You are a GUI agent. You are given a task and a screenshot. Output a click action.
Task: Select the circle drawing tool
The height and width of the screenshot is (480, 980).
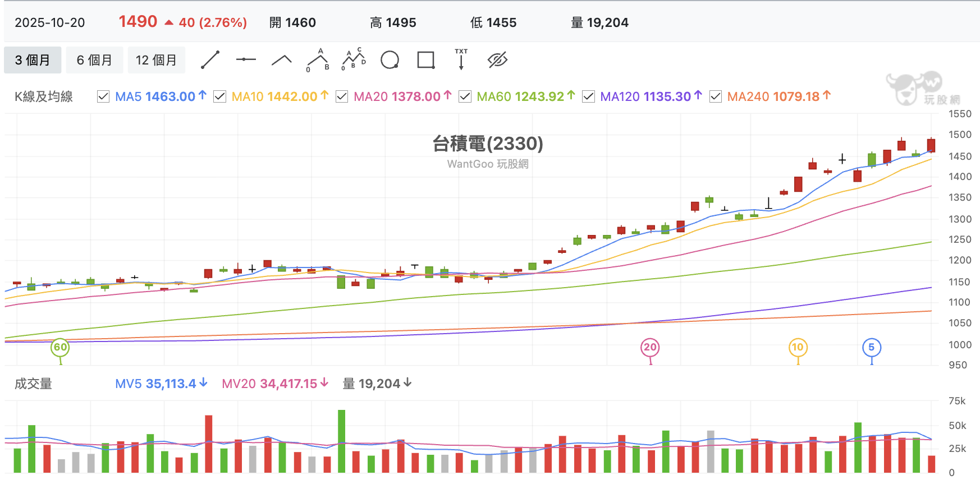[x=390, y=59]
